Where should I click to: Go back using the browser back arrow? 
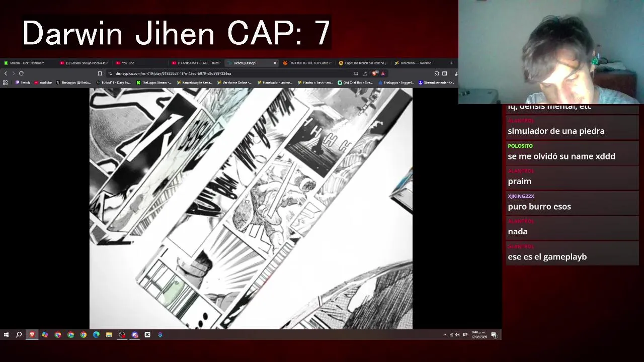coord(6,73)
